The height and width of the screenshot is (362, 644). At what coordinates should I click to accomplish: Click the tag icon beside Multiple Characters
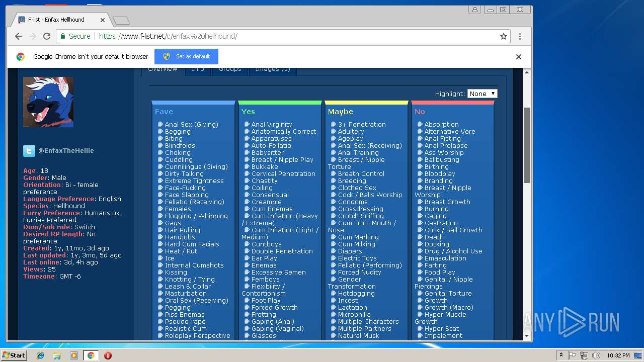(334, 321)
